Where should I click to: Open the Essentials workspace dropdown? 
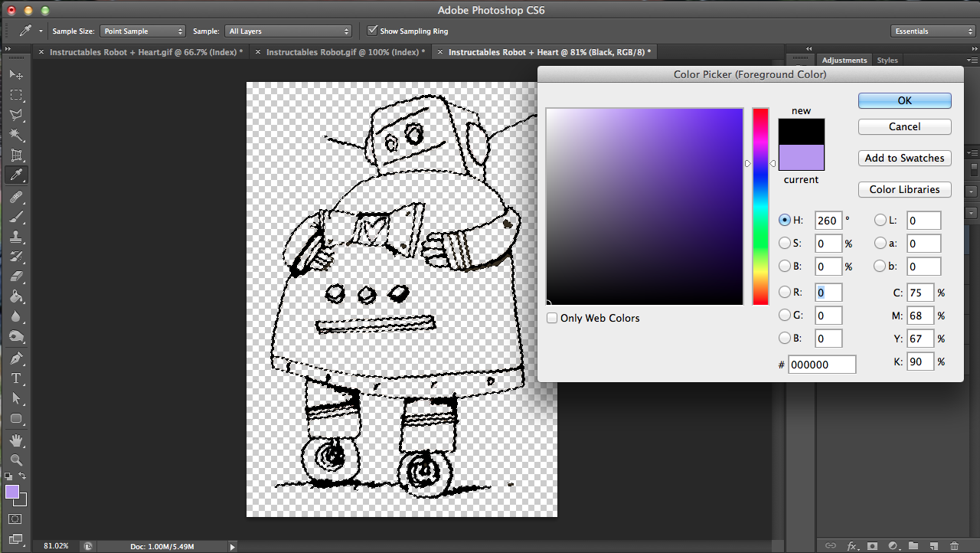point(933,31)
